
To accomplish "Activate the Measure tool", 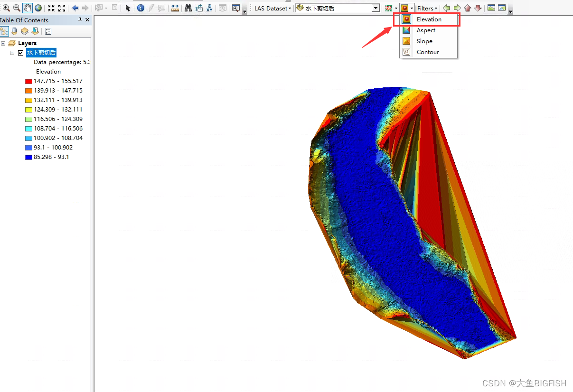I will 175,8.
